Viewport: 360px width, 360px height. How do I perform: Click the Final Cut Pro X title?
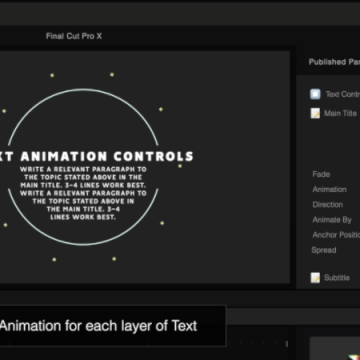click(x=74, y=36)
